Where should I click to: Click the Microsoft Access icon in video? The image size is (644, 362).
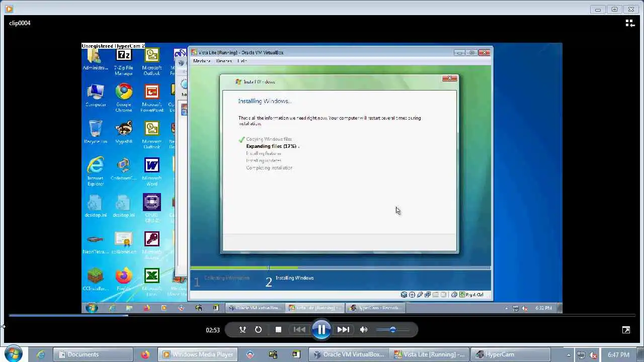click(x=151, y=246)
